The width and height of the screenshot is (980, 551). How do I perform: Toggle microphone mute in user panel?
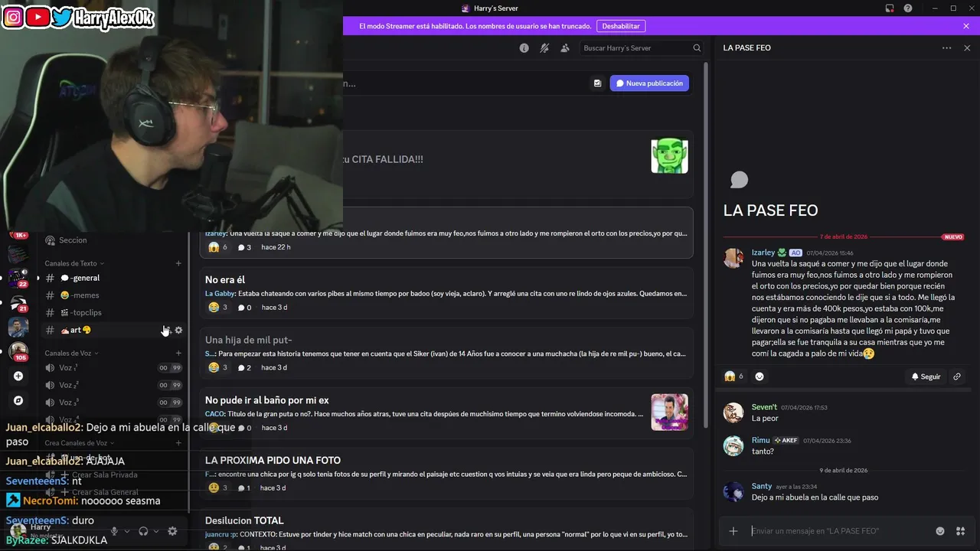pos(114,531)
